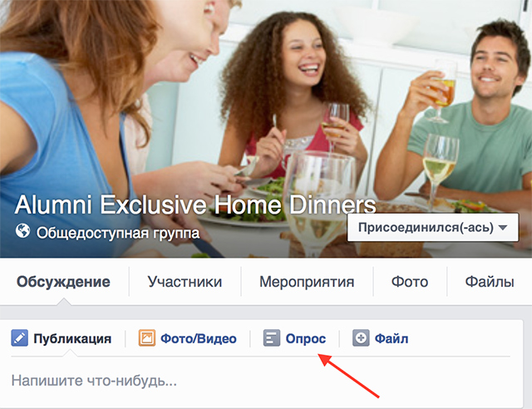This screenshot has width=532, height=409.
Task: Choose the Фото/Видео text link
Action: [199, 338]
